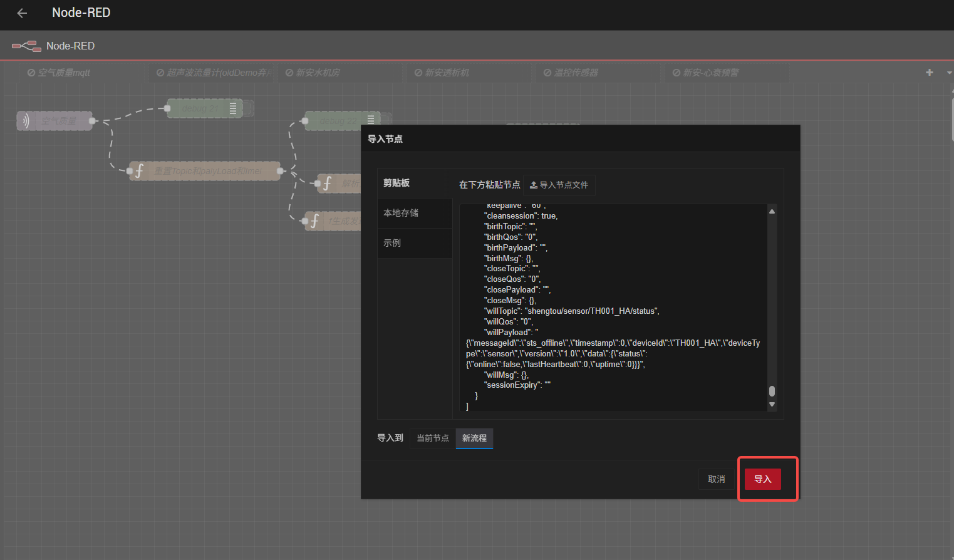The image size is (954, 560).
Task: Click 导入节点文件 upload button
Action: click(559, 185)
